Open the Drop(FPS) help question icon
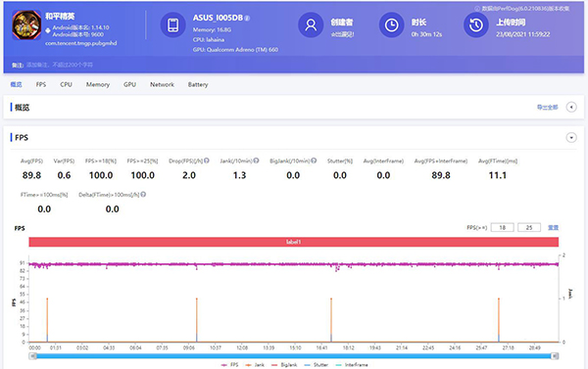This screenshot has height=369, width=588. pos(207,161)
